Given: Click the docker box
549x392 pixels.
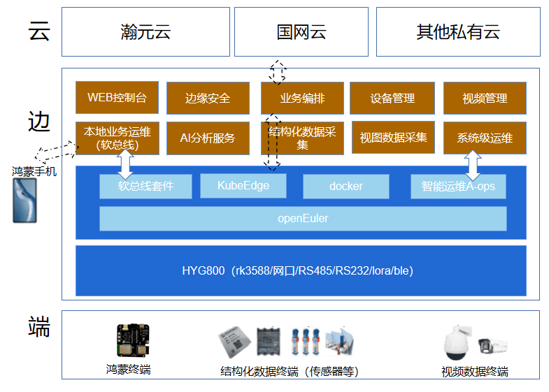Looking at the screenshot, I should (346, 187).
